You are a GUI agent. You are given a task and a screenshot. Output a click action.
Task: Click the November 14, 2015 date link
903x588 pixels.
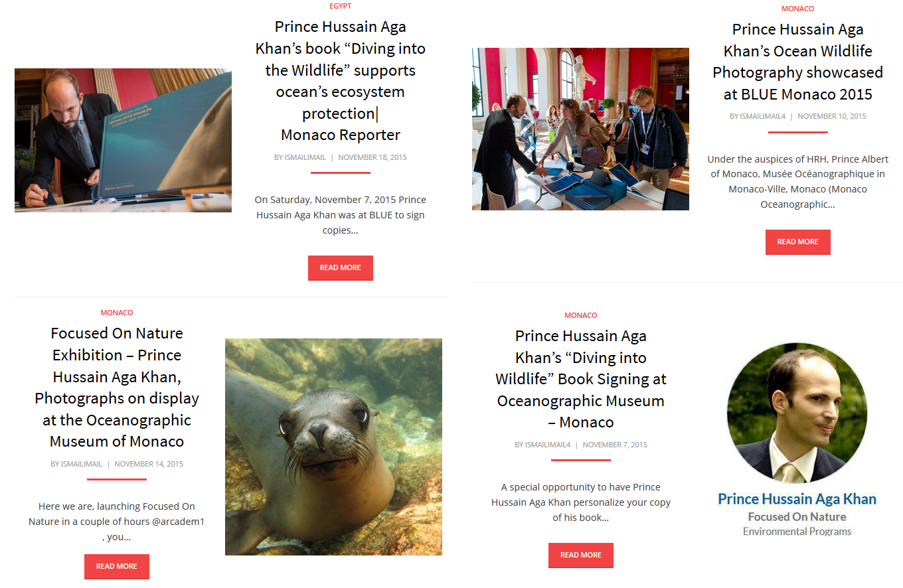149,464
